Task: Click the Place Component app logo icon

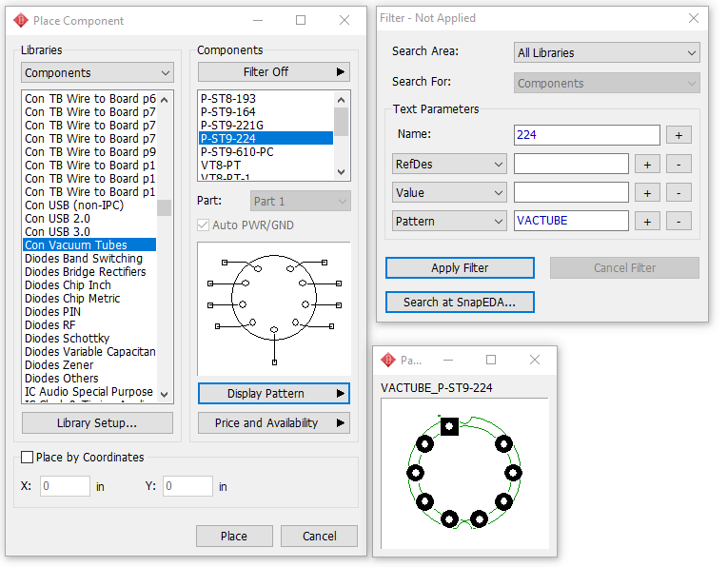Action: coord(21,20)
